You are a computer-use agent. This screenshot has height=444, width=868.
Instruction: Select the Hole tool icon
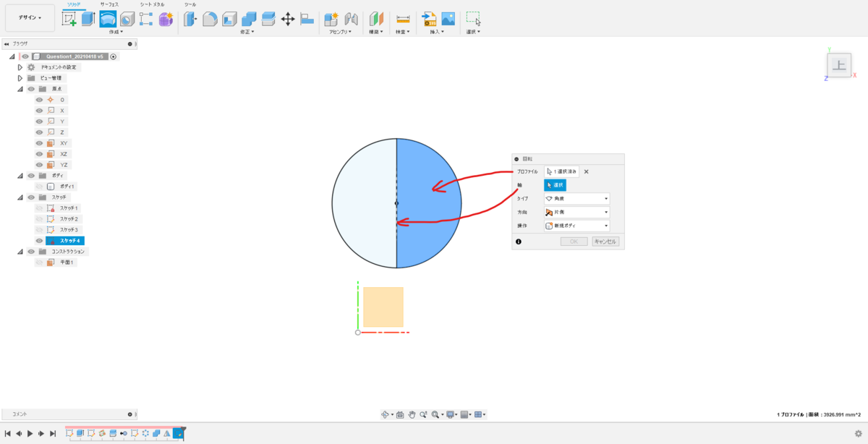[x=127, y=19]
